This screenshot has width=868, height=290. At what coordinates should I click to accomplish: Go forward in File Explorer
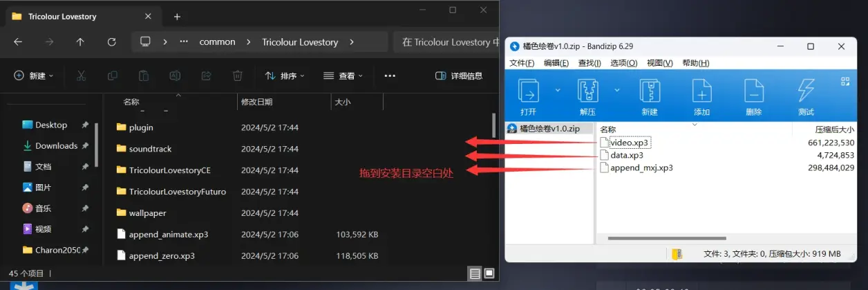(49, 42)
